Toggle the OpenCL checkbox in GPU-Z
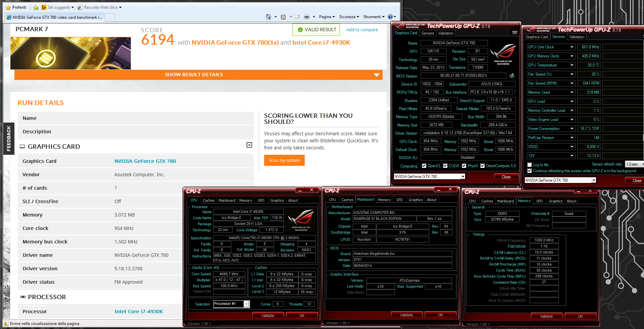The width and height of the screenshot is (644, 329). coord(424,166)
